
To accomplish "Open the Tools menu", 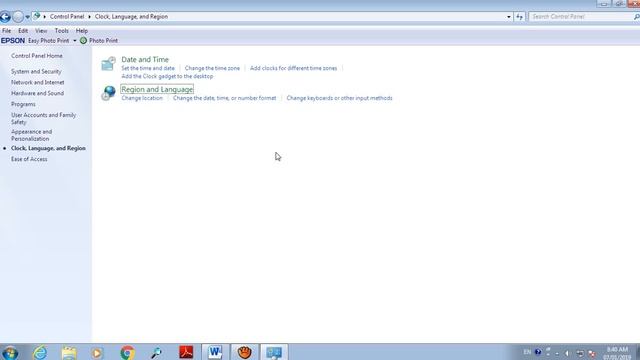I will point(62,31).
